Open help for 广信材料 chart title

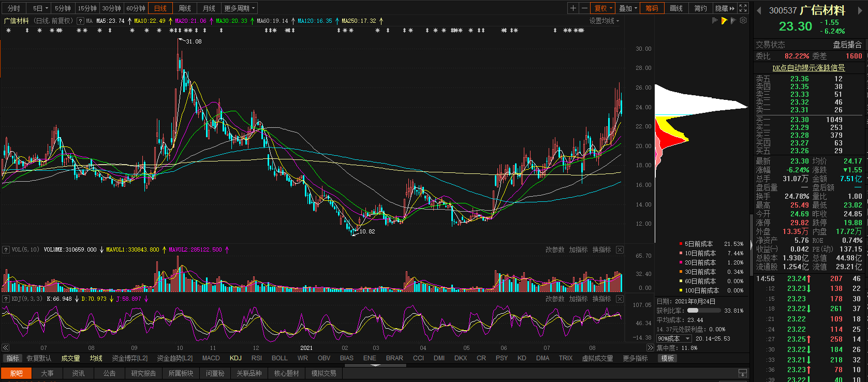80,21
